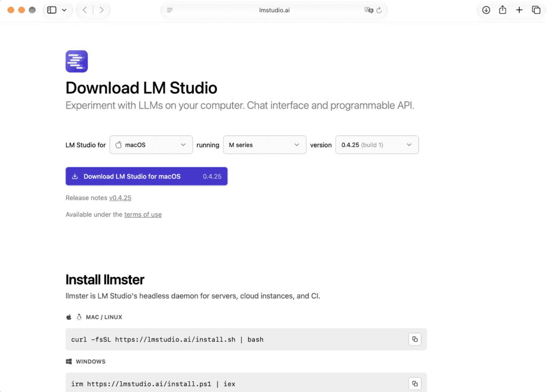Click the Download LM Studio heading
The width and height of the screenshot is (547, 392).
tap(141, 88)
